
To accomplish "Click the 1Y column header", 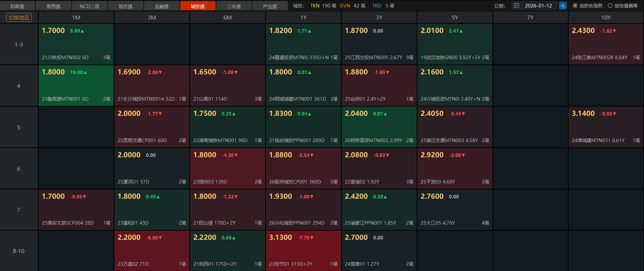I will tap(303, 17).
